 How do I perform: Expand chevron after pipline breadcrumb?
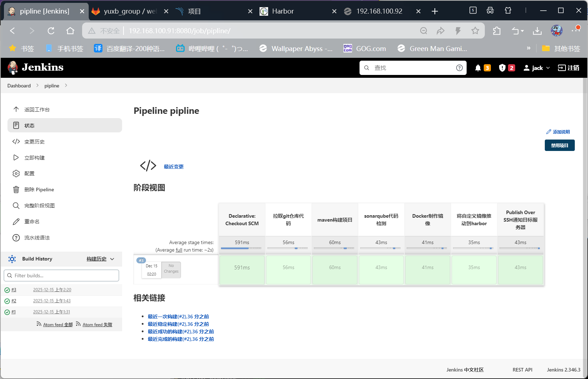66,86
